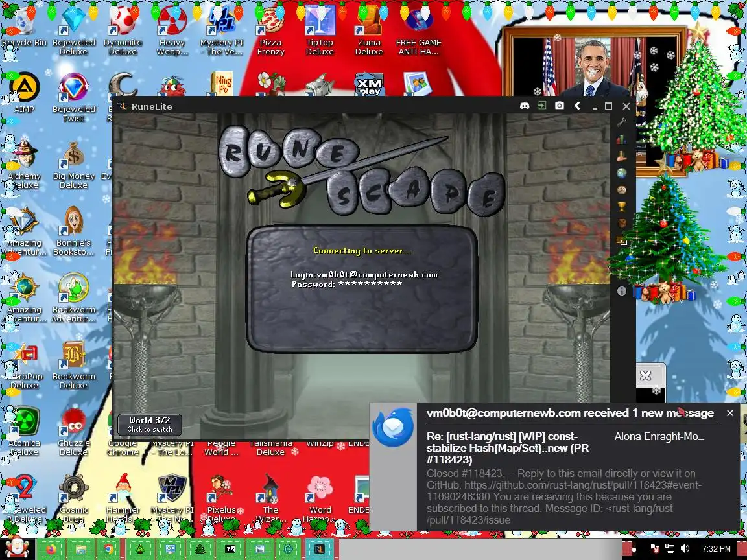747x560 pixels.
Task: Open the gold trophy panel in RuneLite sidebar
Action: point(621,206)
